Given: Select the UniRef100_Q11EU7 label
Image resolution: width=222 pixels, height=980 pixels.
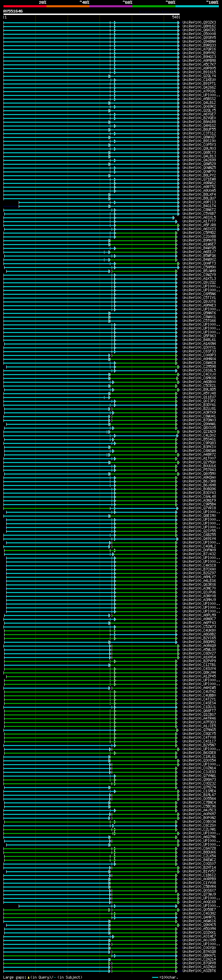Looking at the screenshot, I should pos(199,397).
